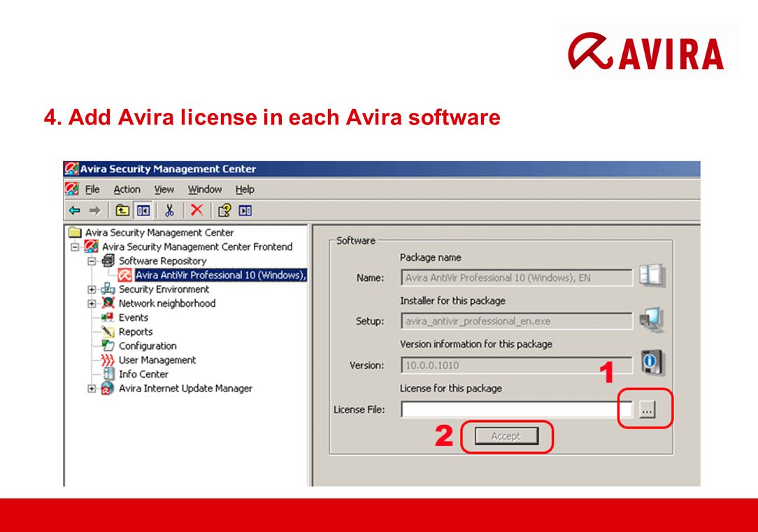Select Avira Internet Update Manager label
This screenshot has height=532, width=758.
(185, 388)
